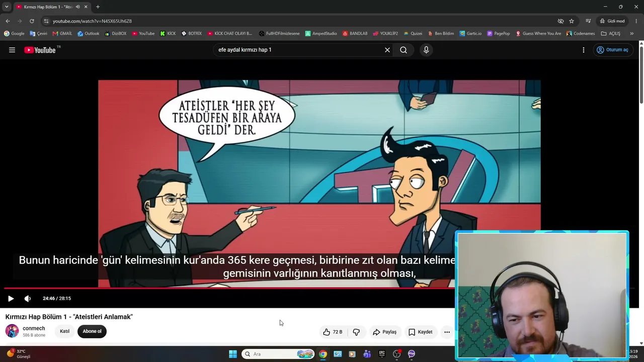Click the browser address bar URL

pos(92,21)
